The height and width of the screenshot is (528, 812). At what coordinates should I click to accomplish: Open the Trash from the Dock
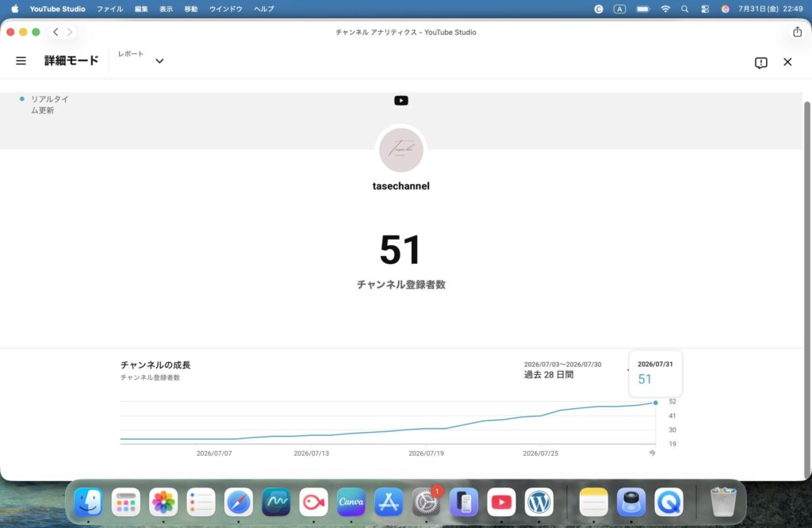723,502
